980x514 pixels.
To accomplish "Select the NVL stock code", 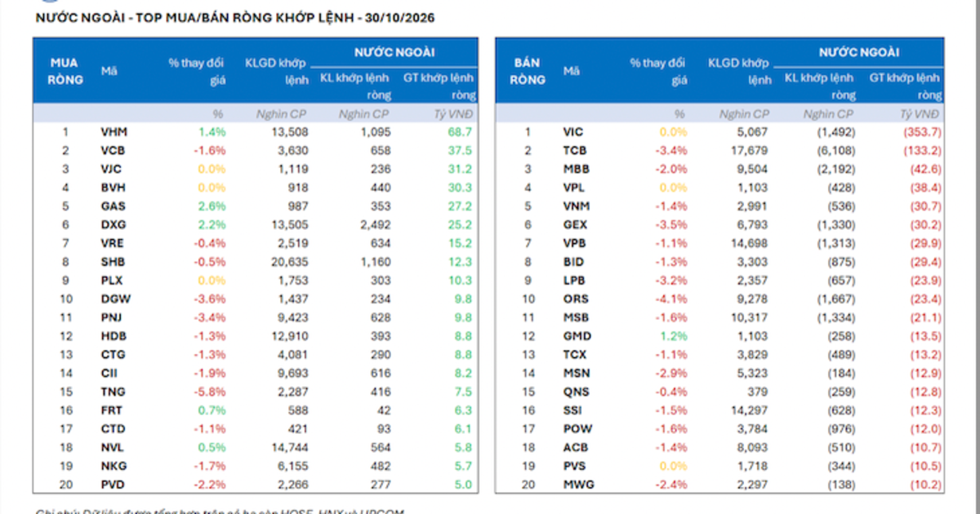I will point(113,447).
